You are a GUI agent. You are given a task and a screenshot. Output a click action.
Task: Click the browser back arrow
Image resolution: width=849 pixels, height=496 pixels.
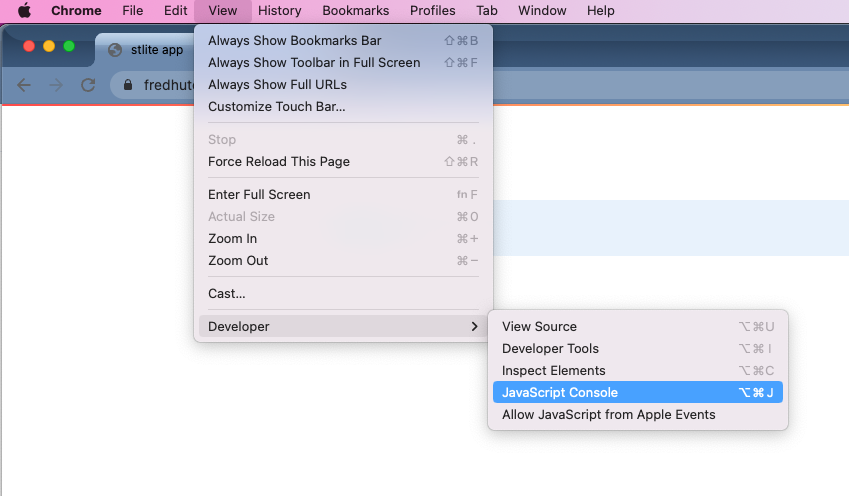point(24,85)
